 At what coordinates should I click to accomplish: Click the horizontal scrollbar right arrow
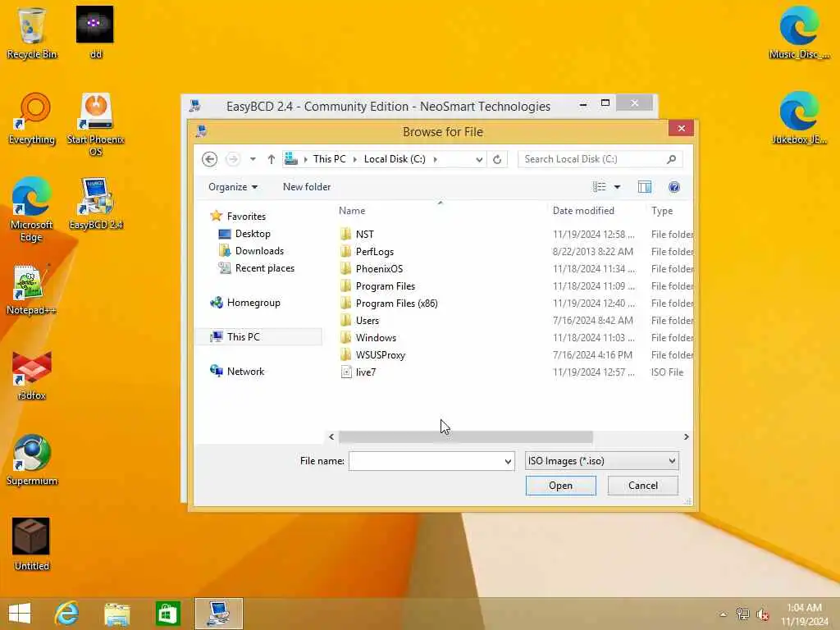coord(687,436)
